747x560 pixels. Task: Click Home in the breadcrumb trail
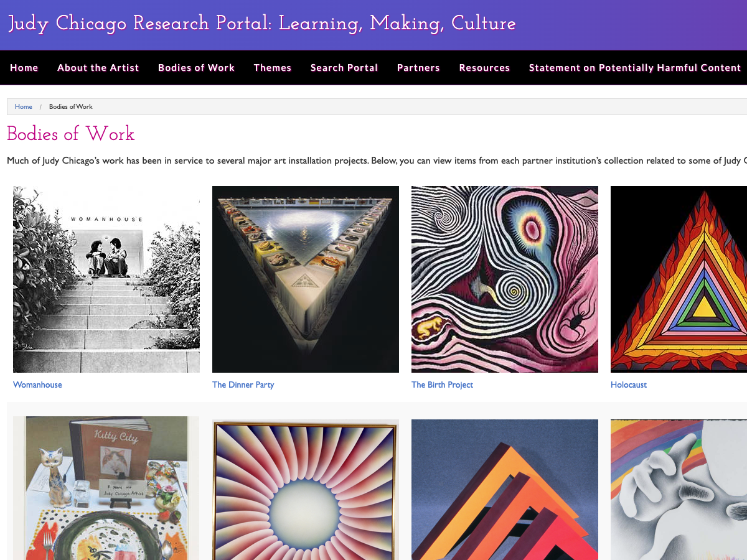pos(23,106)
